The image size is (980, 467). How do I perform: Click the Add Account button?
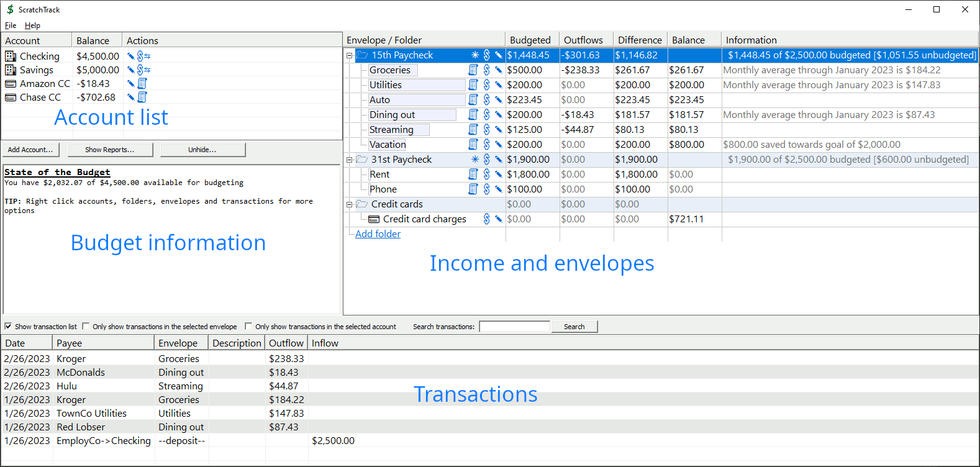point(30,150)
